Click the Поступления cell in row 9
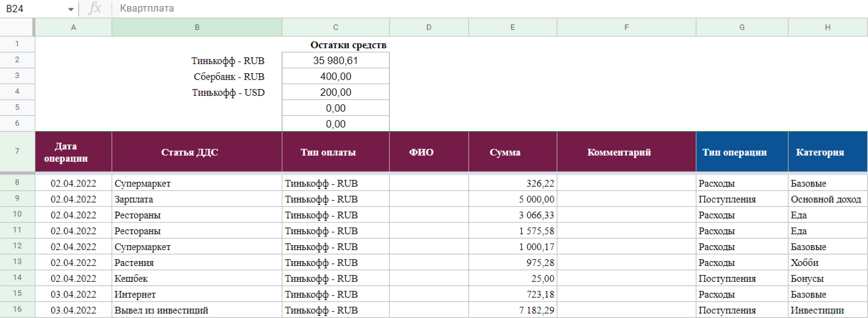 click(742, 199)
